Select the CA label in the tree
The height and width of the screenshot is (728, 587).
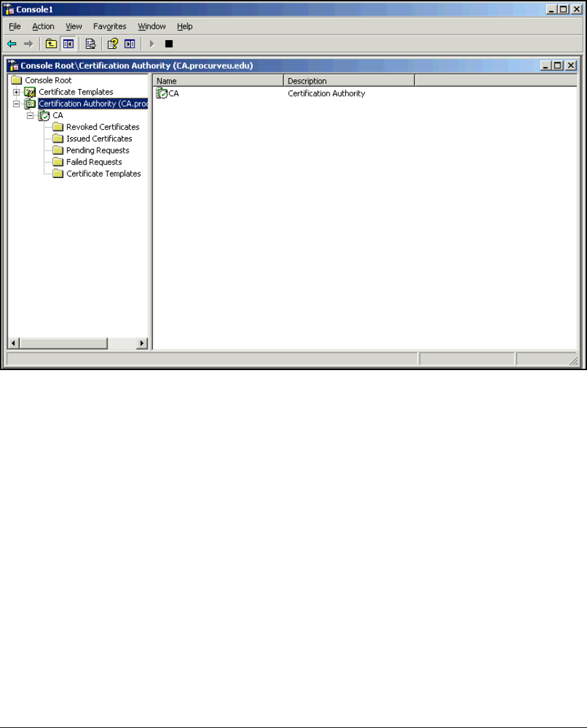pos(58,115)
